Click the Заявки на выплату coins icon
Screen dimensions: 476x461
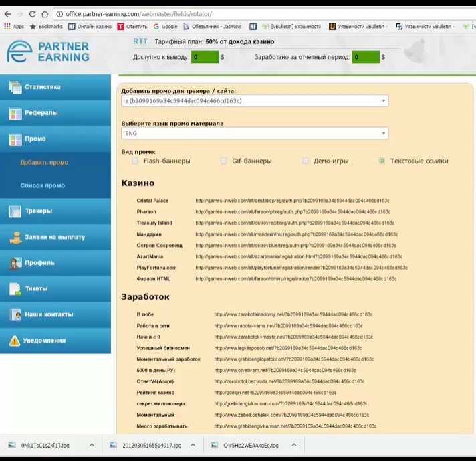(x=15, y=238)
